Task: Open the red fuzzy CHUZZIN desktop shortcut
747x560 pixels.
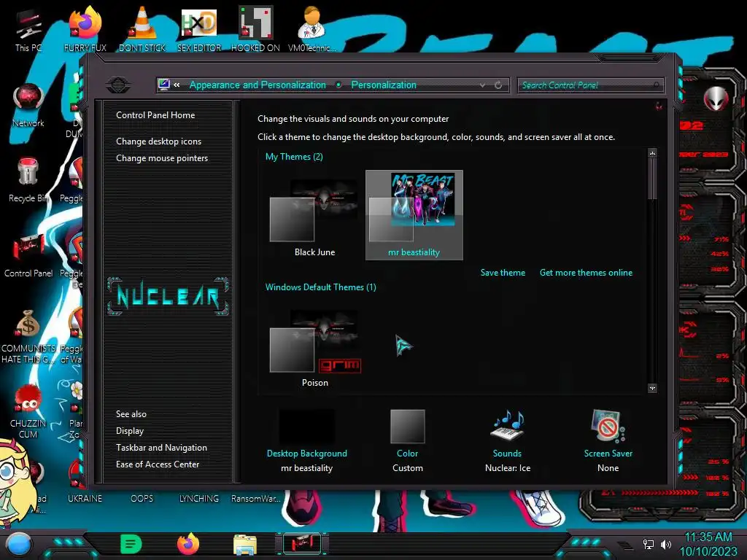Action: pos(28,411)
